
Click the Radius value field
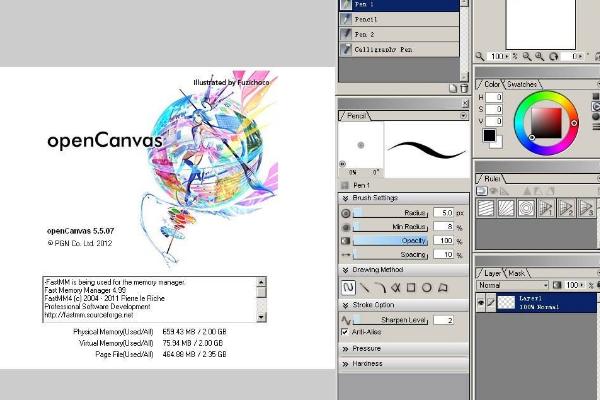point(443,213)
